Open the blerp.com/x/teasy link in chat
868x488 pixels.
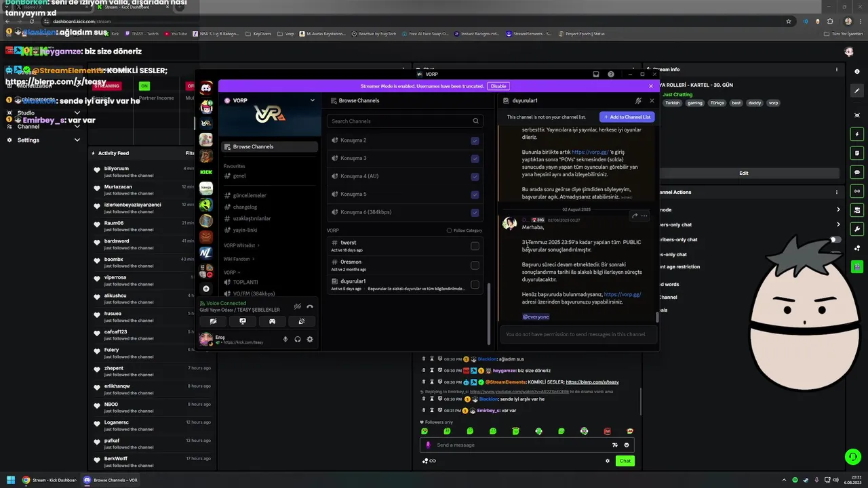[x=592, y=382]
